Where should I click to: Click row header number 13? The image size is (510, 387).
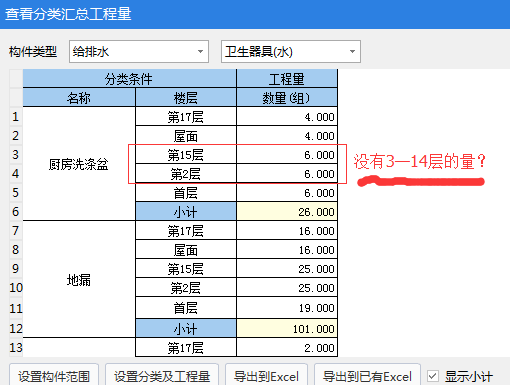[x=16, y=348]
